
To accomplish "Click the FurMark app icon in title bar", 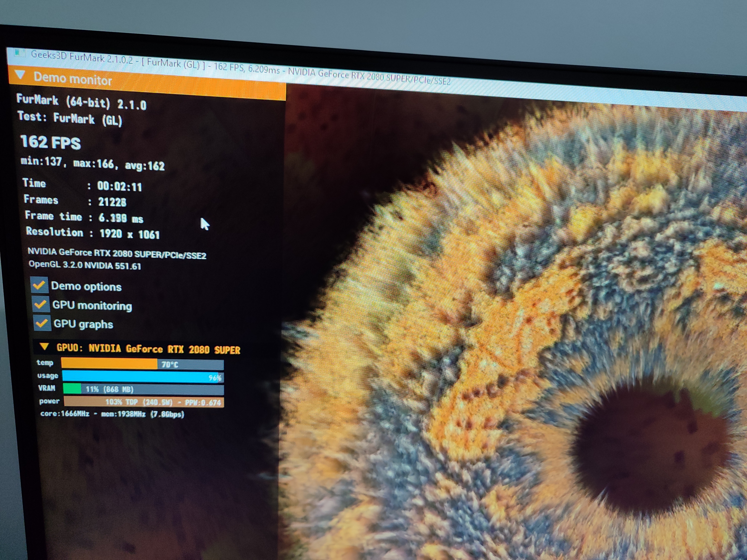I will pyautogui.click(x=20, y=53).
